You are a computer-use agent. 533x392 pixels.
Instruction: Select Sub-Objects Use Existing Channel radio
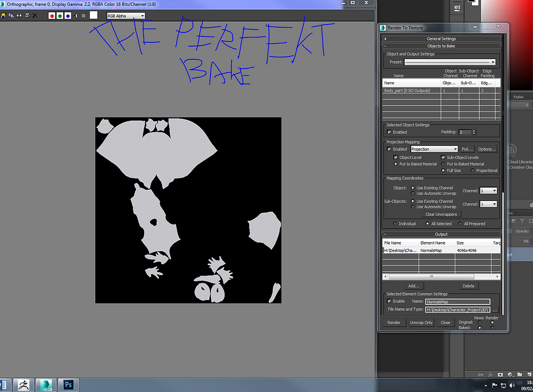[412, 201]
